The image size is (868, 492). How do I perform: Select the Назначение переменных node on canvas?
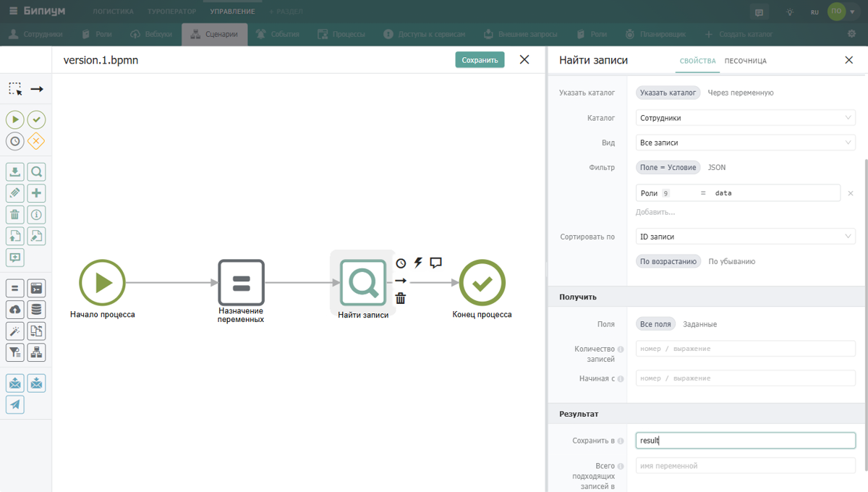242,283
